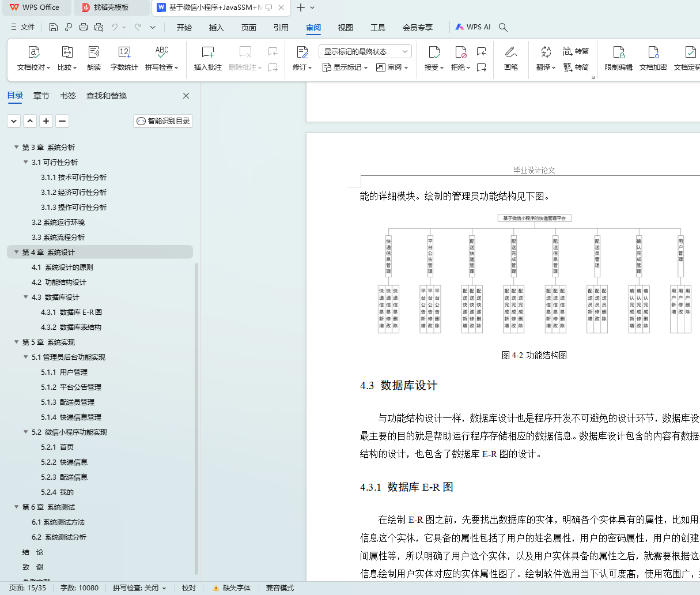Go to next comment icon

tap(273, 67)
